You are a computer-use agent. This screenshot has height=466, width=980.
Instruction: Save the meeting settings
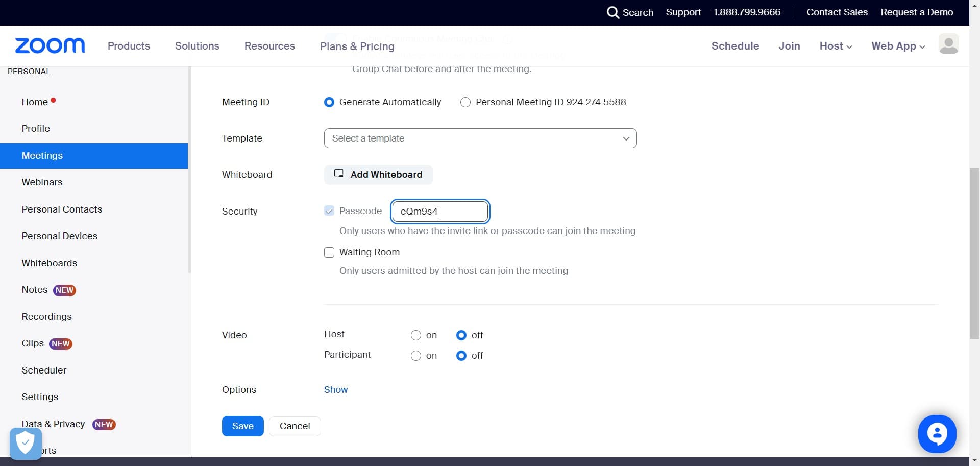(242, 426)
